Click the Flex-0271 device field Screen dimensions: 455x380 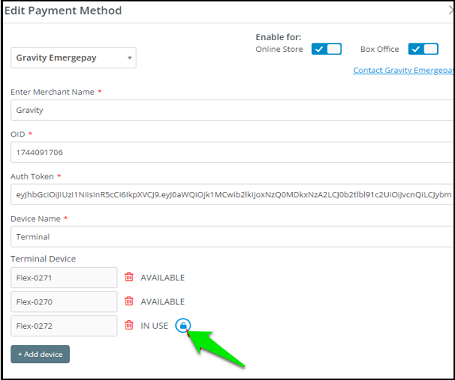(x=64, y=278)
